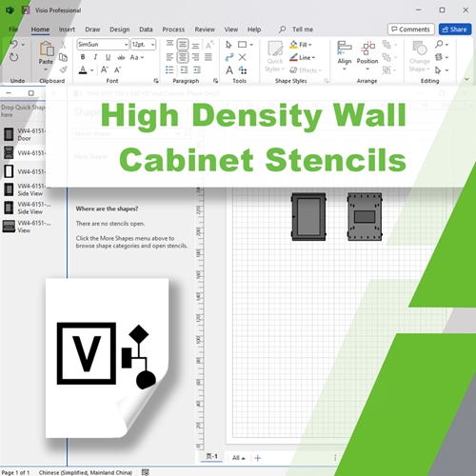This screenshot has width=476, height=476.
Task: Select the Pointer Tool
Action: click(228, 45)
